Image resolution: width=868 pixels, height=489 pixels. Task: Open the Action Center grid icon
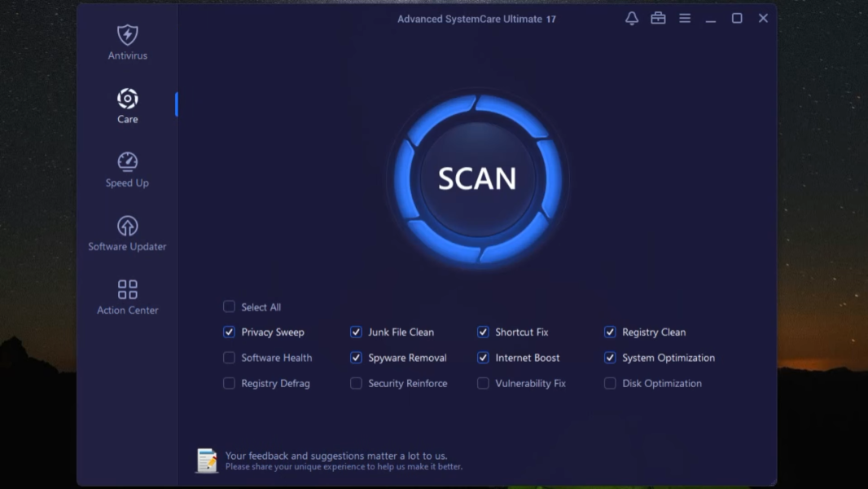tap(127, 289)
